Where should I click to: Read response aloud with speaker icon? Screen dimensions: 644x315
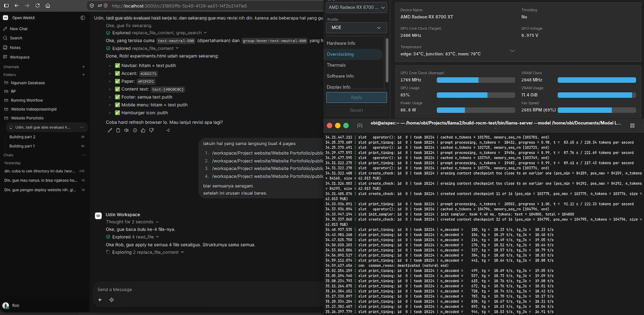coord(127,130)
